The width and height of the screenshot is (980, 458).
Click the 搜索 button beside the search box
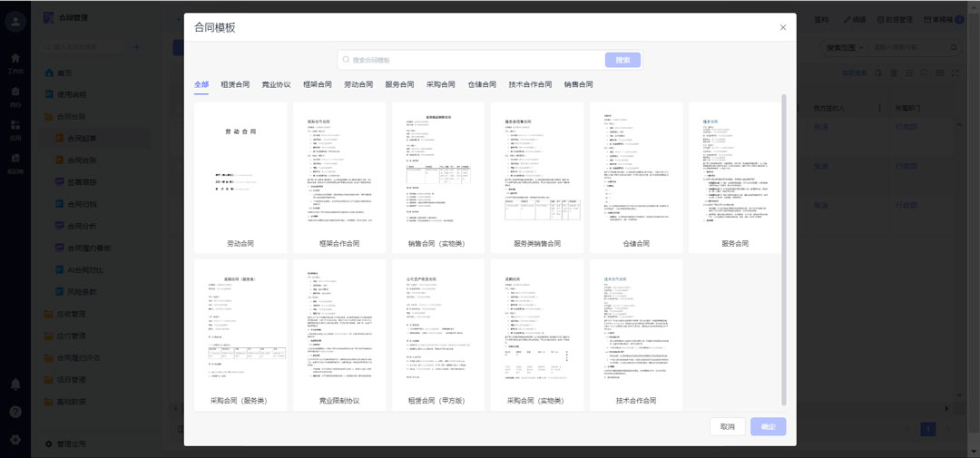pos(622,60)
